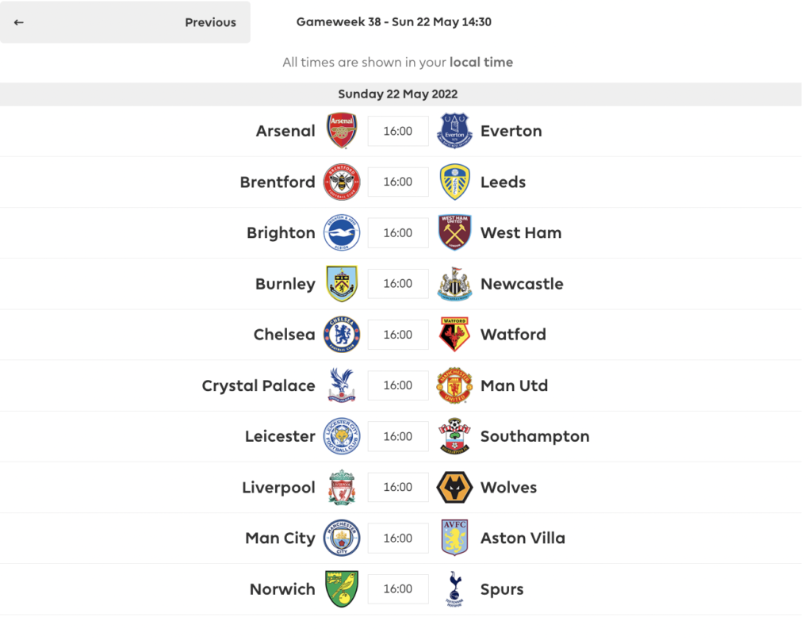Image resolution: width=812 pixels, height=644 pixels.
Task: Click the Previous gameweek button
Action: coord(210,22)
